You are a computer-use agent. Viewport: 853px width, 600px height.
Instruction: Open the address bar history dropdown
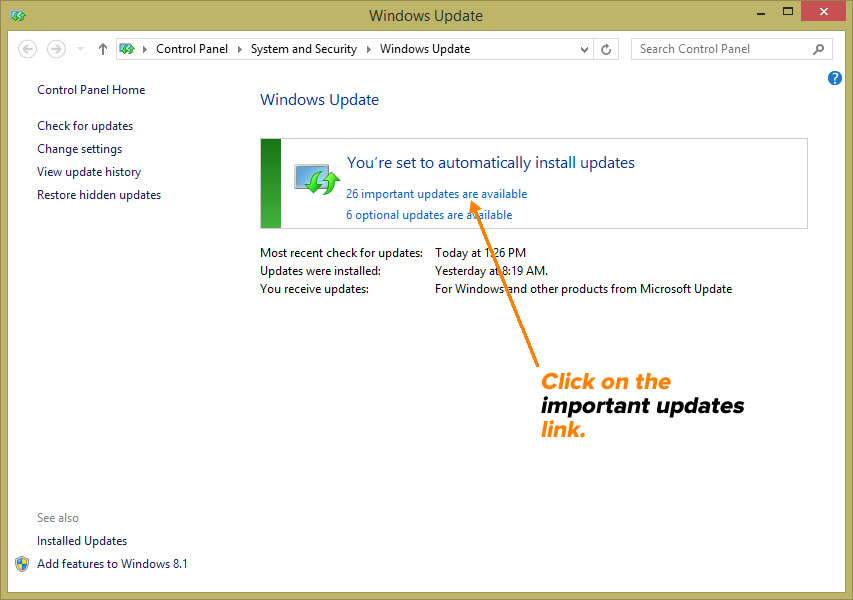(x=584, y=49)
